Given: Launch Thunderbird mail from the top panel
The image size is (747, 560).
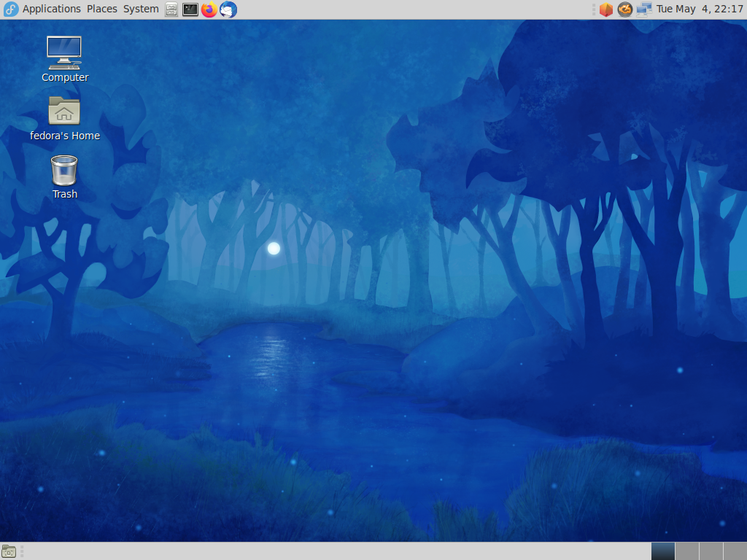Looking at the screenshot, I should tap(228, 9).
